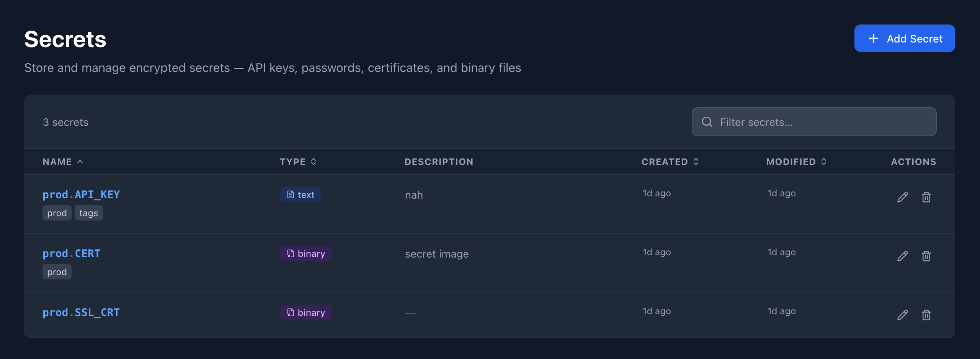
Task: Click the text type badge for prod.API_KEY
Action: [301, 194]
